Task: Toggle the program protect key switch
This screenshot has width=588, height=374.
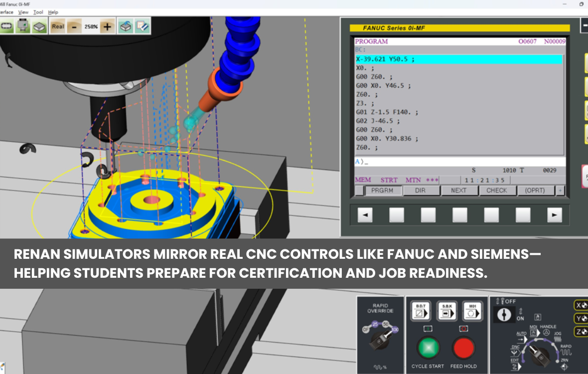Action: point(504,314)
